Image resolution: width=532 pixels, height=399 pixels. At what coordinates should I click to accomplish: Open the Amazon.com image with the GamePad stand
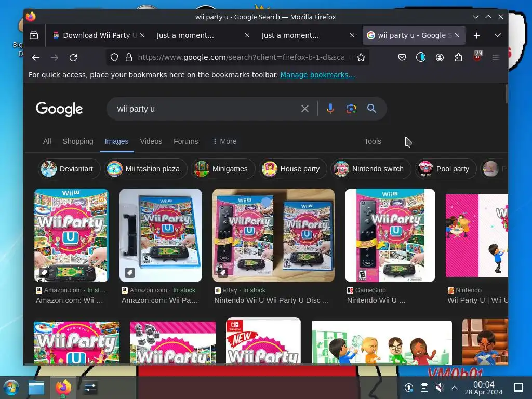(x=161, y=235)
